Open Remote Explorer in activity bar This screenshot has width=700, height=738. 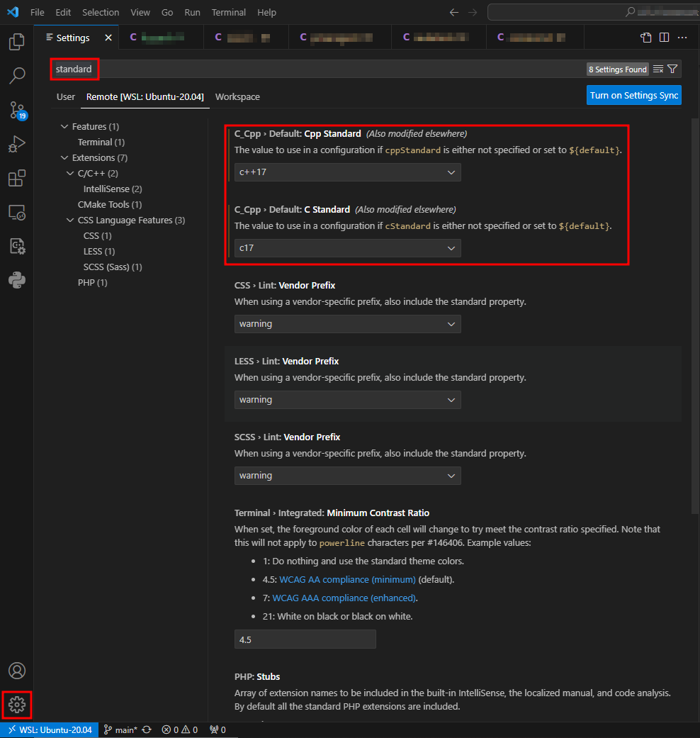tap(17, 212)
